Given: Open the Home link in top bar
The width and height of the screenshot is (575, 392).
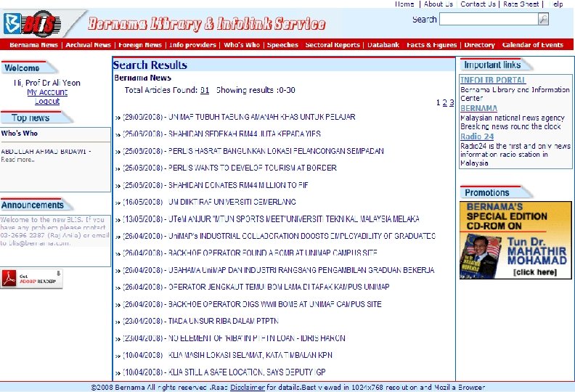Looking at the screenshot, I should tap(404, 4).
